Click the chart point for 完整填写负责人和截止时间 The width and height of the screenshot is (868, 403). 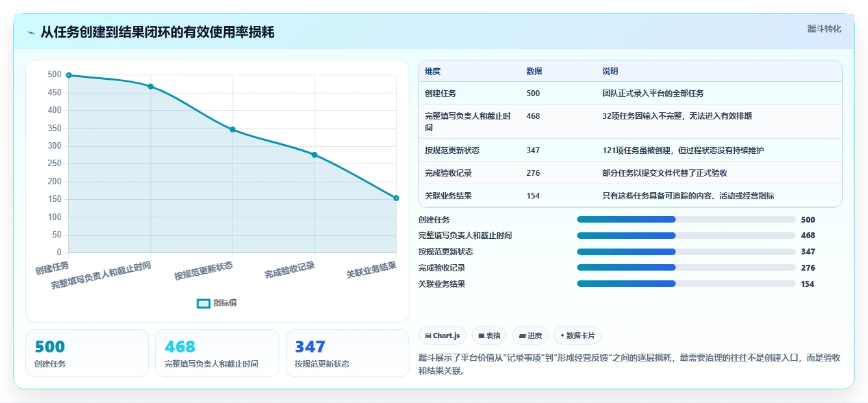pos(151,86)
